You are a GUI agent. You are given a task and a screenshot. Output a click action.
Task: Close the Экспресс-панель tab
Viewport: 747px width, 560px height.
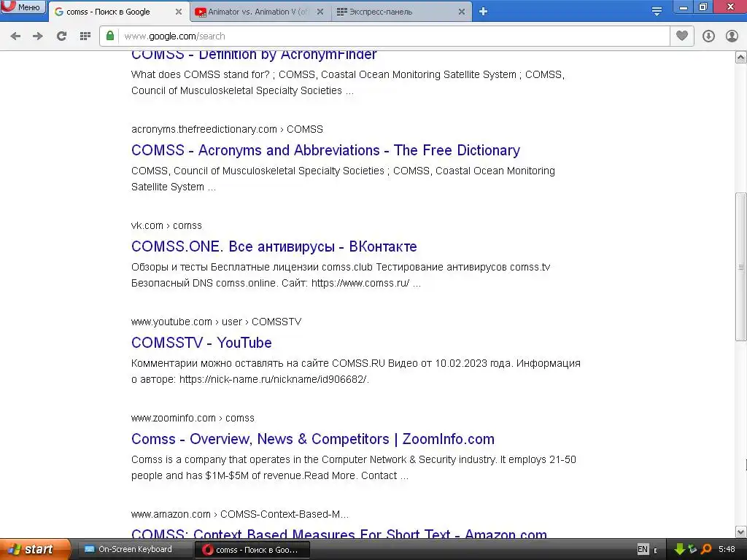tap(462, 12)
